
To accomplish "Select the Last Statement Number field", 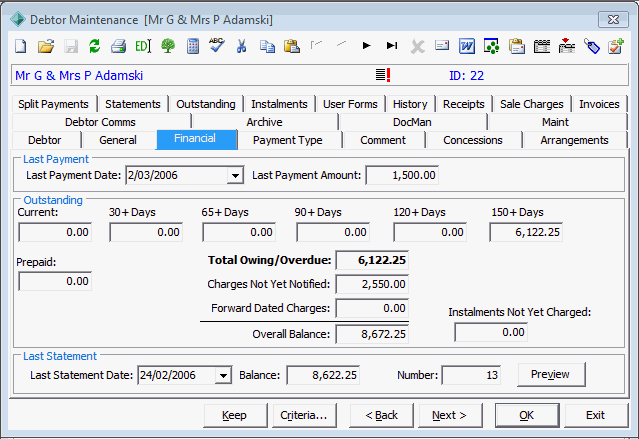I will coord(472,375).
